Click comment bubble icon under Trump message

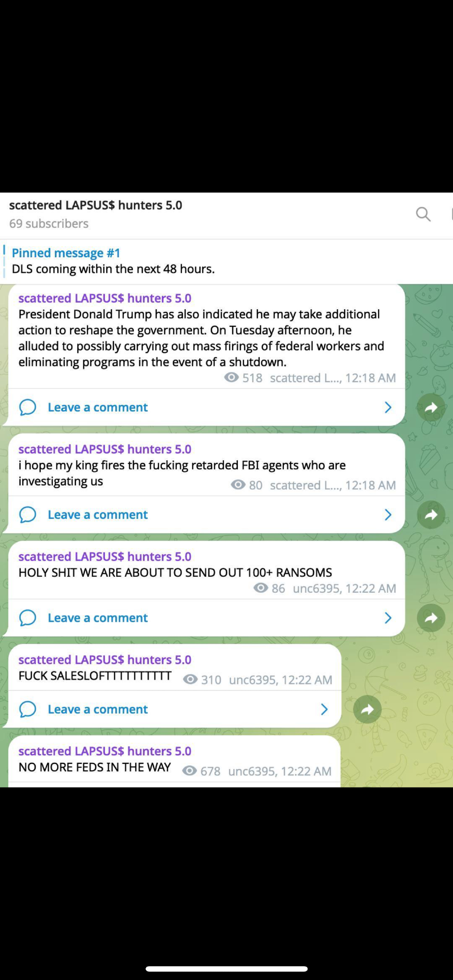pyautogui.click(x=27, y=407)
